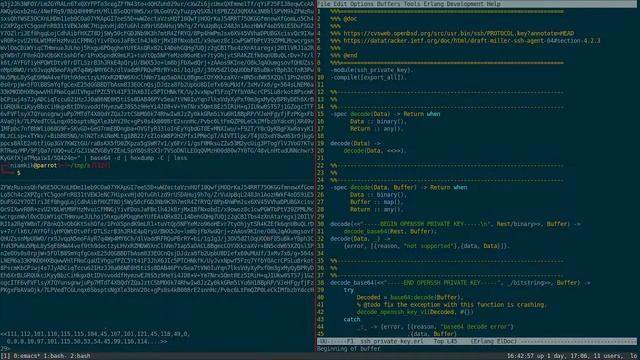Click the @parrot shell prompt line

tap(56, 165)
